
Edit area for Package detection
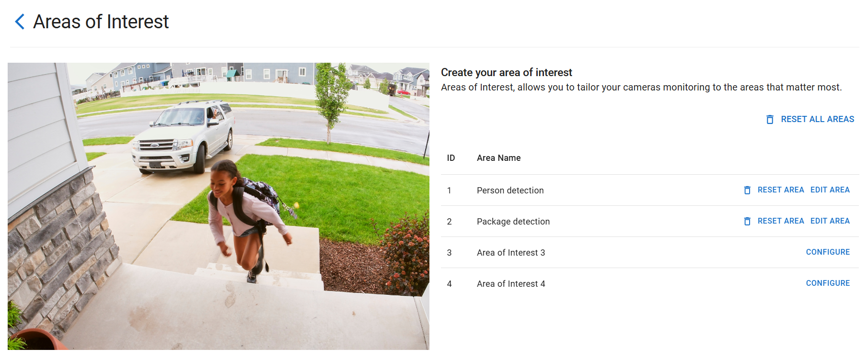pyautogui.click(x=830, y=221)
